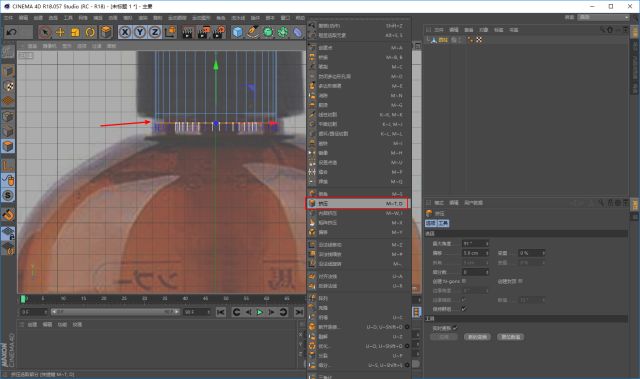The width and height of the screenshot is (640, 379).
Task: Switch to the Tool tab in attributes
Action: (x=443, y=223)
